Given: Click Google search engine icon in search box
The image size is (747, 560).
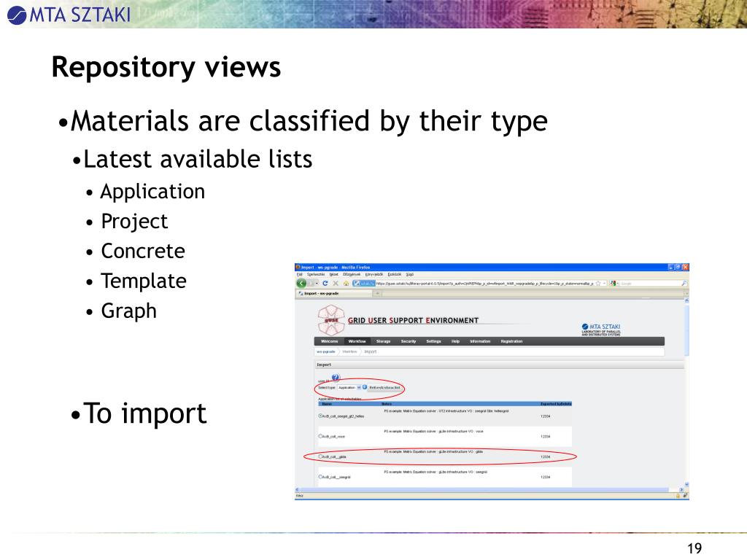Looking at the screenshot, I should tap(613, 284).
